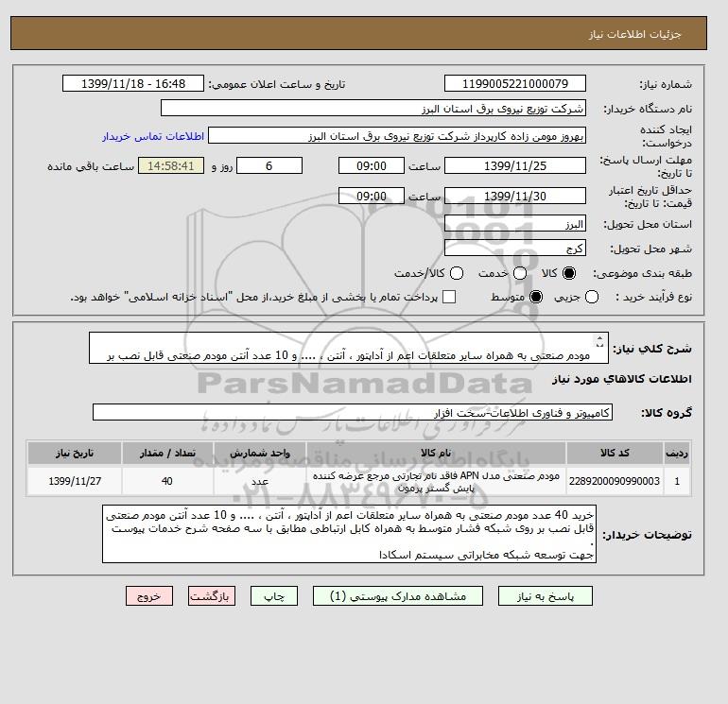Viewport: 728px width, 704px height.
Task: Click the خروج exit button
Action: coord(149,596)
